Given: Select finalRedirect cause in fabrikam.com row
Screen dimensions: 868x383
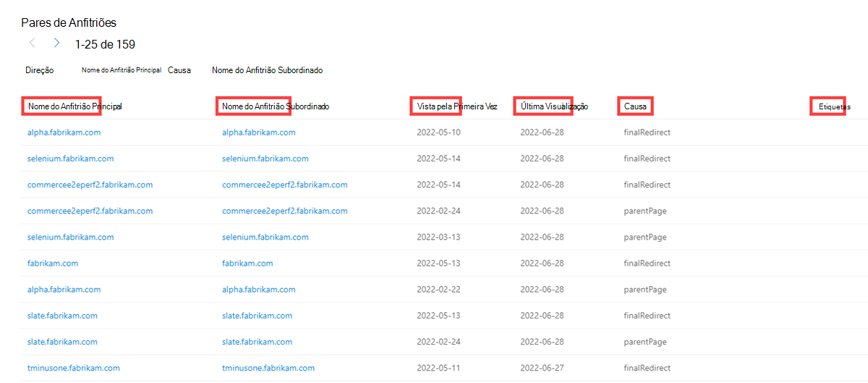Looking at the screenshot, I should [x=647, y=263].
